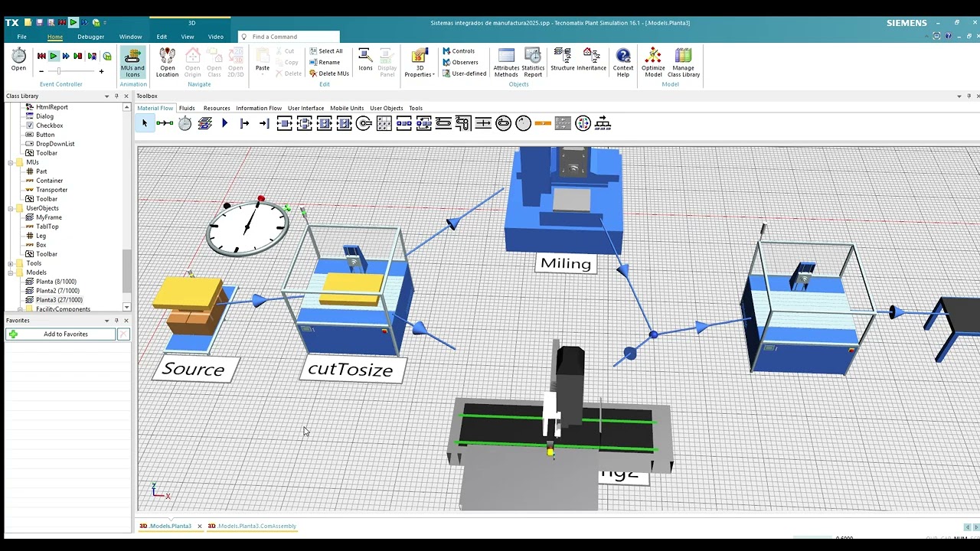Select the pointer tool in Toolbox
Image resolution: width=980 pixels, height=551 pixels.
[x=145, y=123]
